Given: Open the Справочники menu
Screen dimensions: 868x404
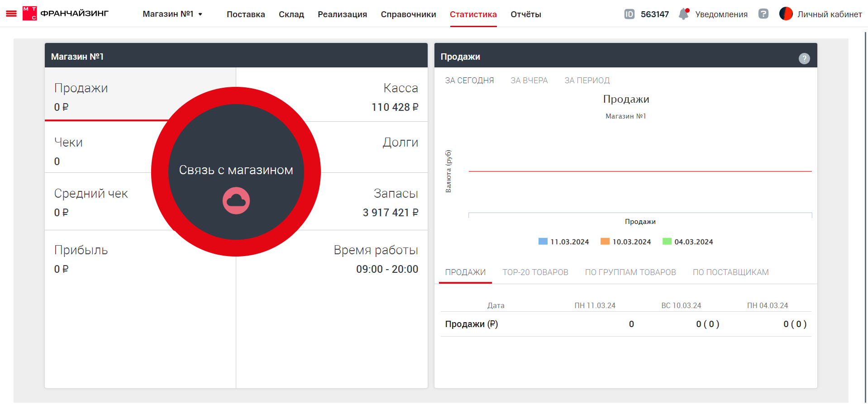Looking at the screenshot, I should [408, 14].
